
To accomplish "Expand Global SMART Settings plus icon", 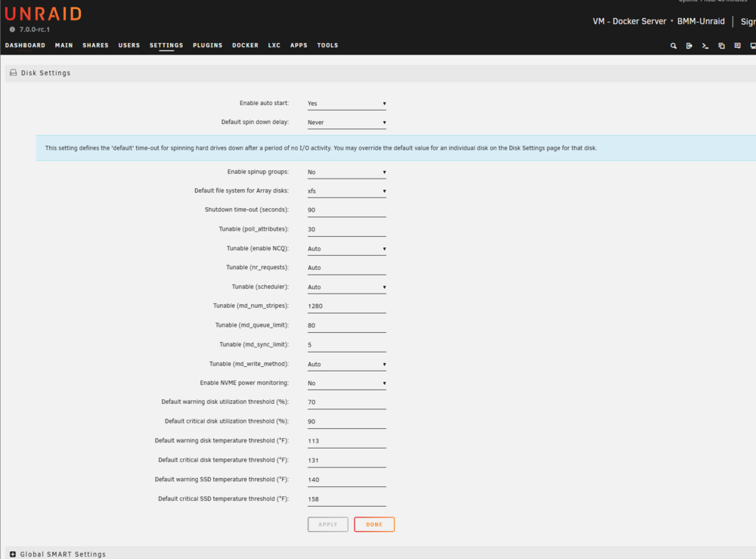I will (13, 554).
